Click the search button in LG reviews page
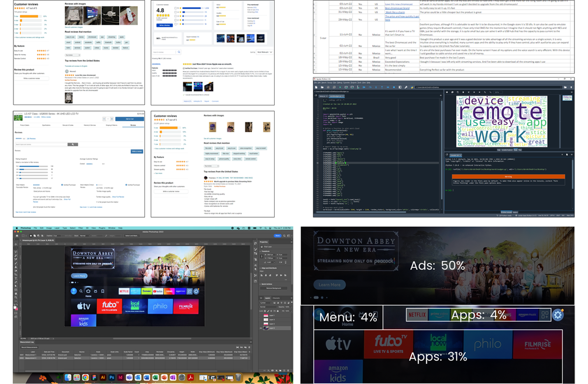 point(73,145)
